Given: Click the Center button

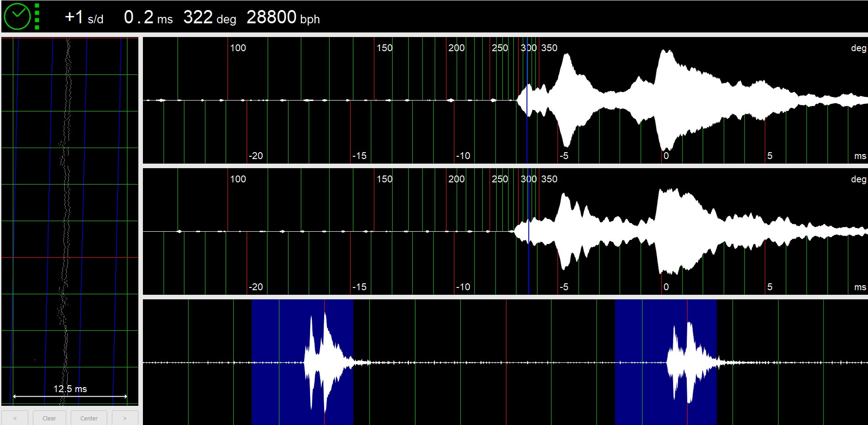Looking at the screenshot, I should [89, 418].
